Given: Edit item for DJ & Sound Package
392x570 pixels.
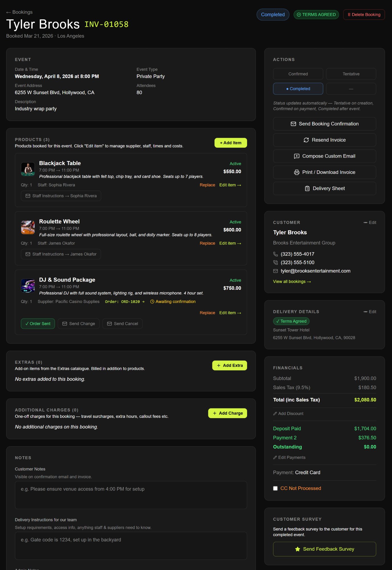Looking at the screenshot, I should (230, 313).
